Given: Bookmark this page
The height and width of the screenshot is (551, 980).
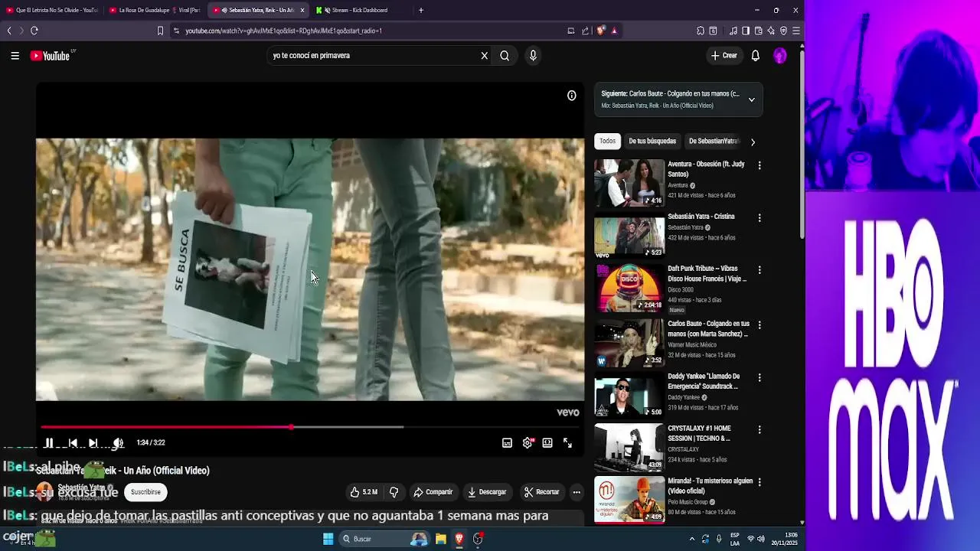Looking at the screenshot, I should (160, 31).
